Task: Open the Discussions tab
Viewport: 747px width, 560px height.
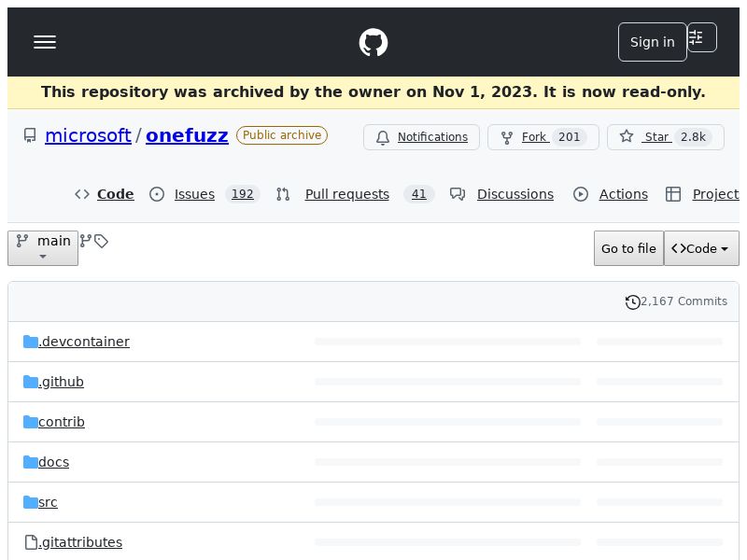Action: pos(514,194)
